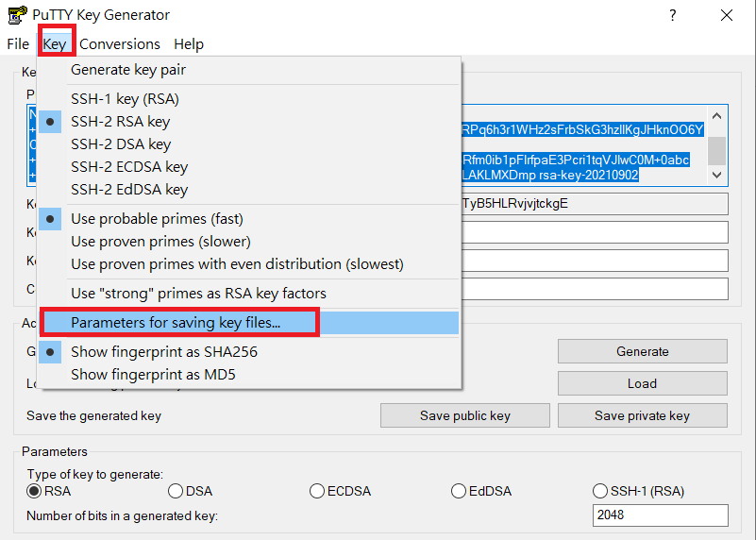The image size is (756, 540).
Task: Open the File menu
Action: pyautogui.click(x=18, y=43)
